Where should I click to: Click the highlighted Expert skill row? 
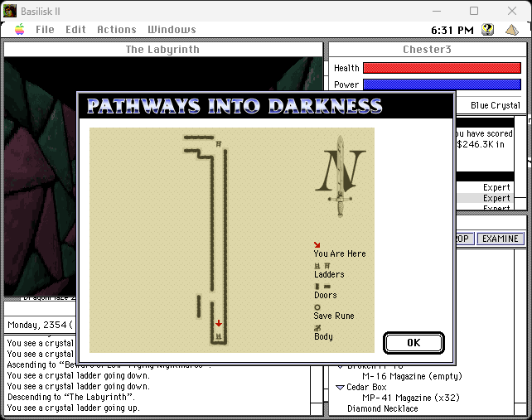485,198
